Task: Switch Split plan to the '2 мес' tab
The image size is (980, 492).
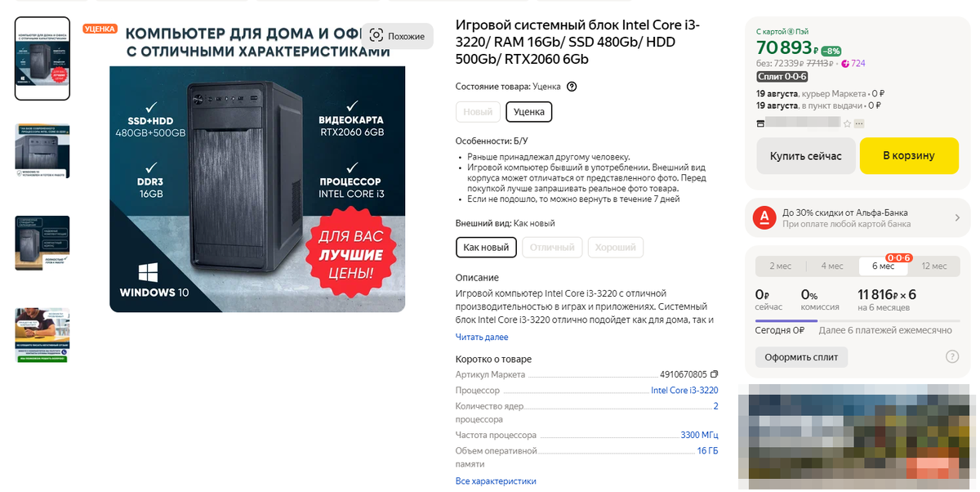Action: (781, 266)
